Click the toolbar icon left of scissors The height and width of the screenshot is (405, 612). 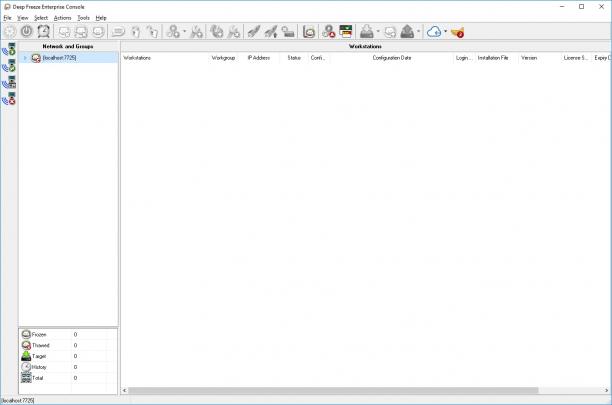tap(173, 32)
